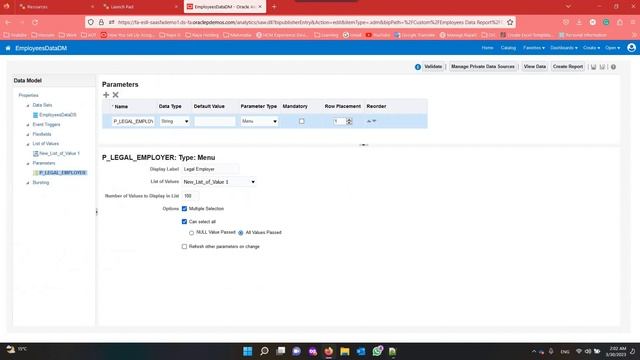Go to Catalog in header

point(508,48)
